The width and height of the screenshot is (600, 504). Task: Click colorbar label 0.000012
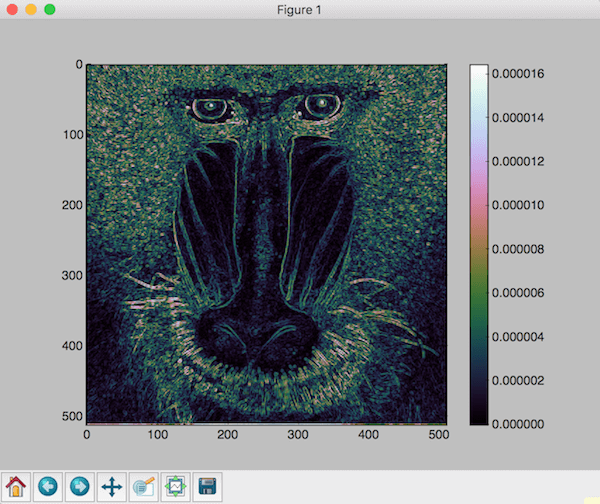click(518, 161)
